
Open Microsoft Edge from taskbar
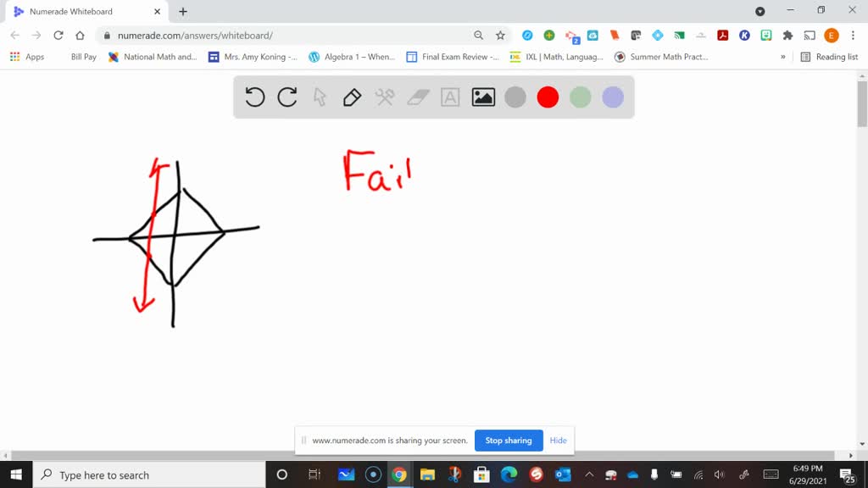pyautogui.click(x=509, y=474)
